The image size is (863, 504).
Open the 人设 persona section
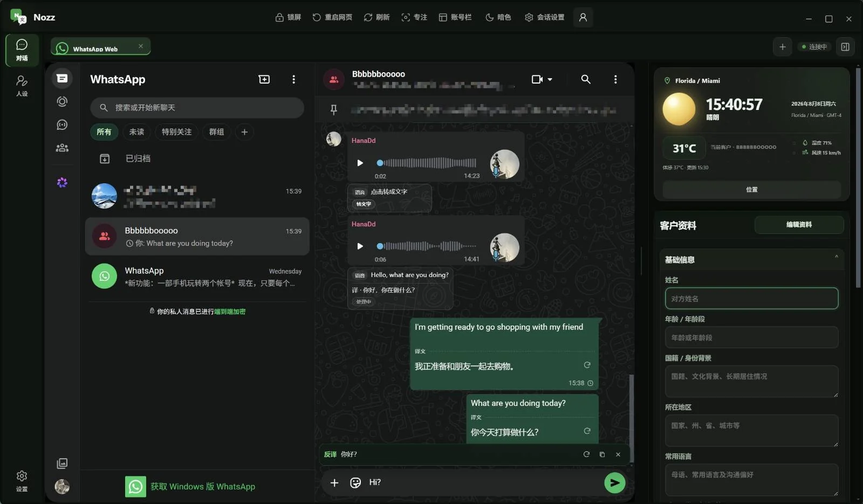tap(22, 86)
